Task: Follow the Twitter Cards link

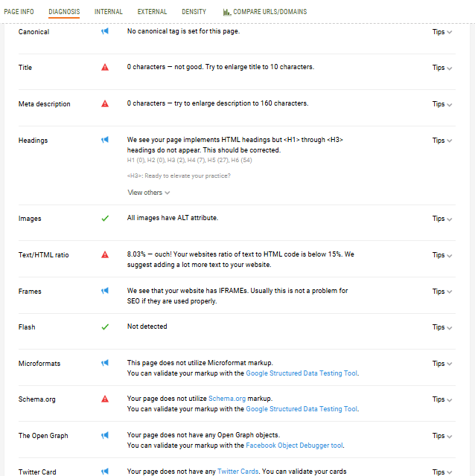Action: tap(238, 472)
